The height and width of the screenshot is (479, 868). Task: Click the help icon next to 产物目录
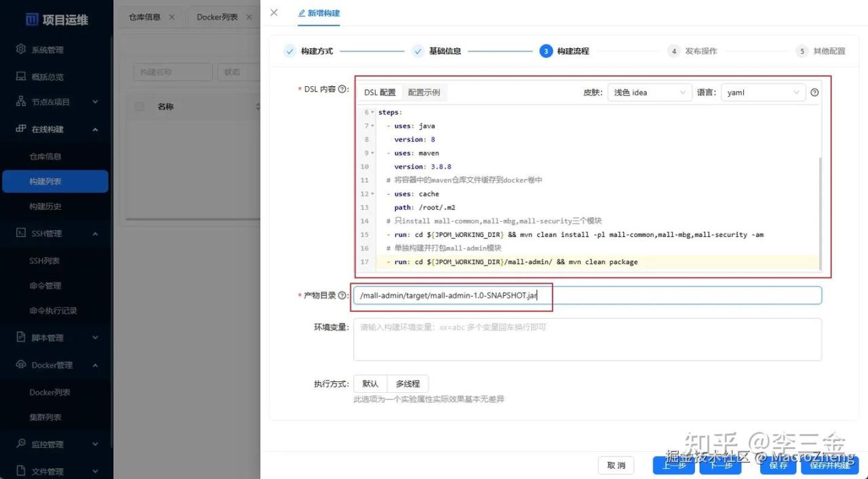pos(342,296)
